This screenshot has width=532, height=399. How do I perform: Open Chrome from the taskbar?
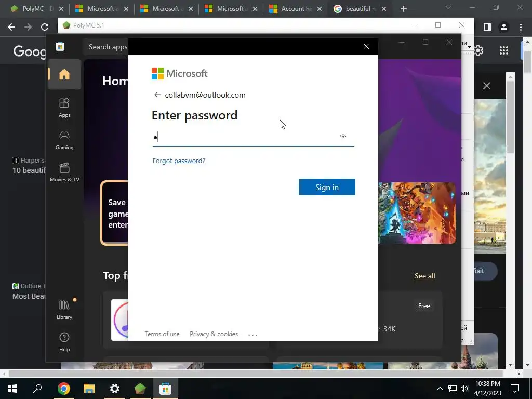(x=64, y=389)
